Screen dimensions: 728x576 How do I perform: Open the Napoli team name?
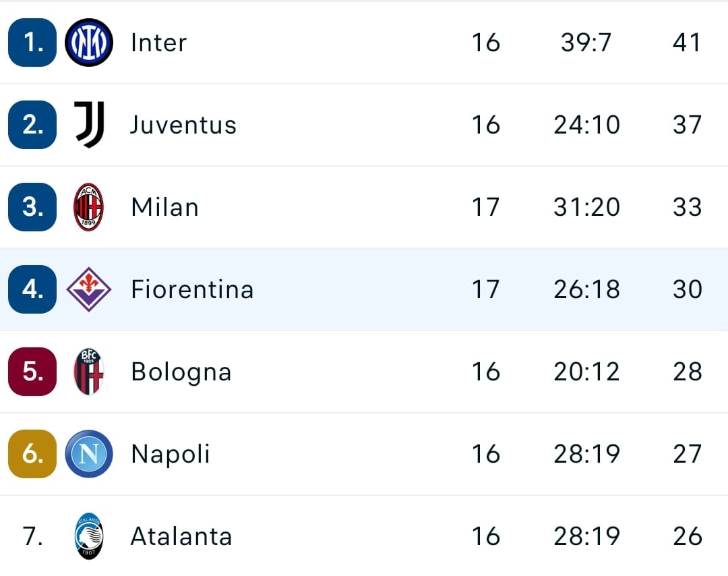(x=171, y=455)
